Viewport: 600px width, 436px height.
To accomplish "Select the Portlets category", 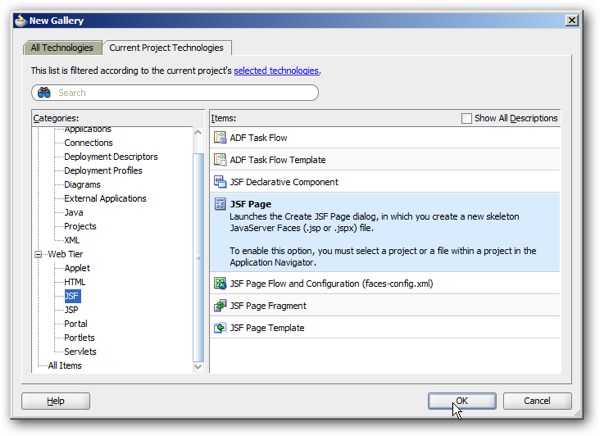I will (x=79, y=338).
